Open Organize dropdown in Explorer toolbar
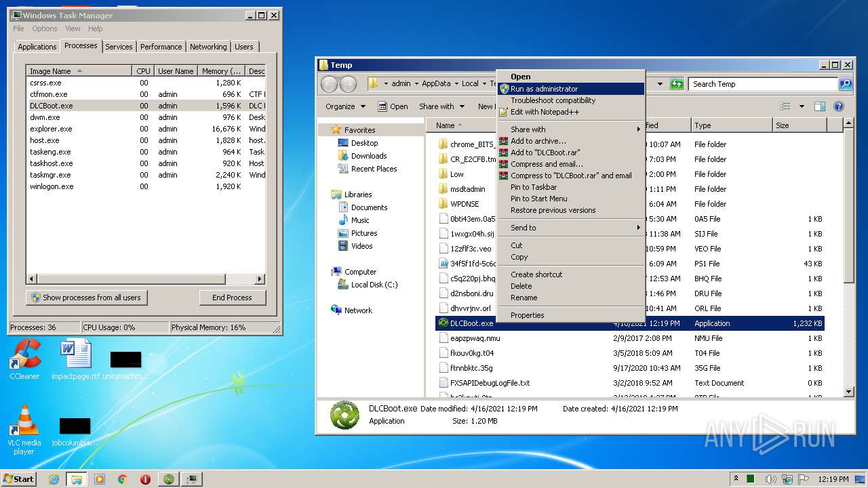The height and width of the screenshot is (488, 868). tap(345, 106)
